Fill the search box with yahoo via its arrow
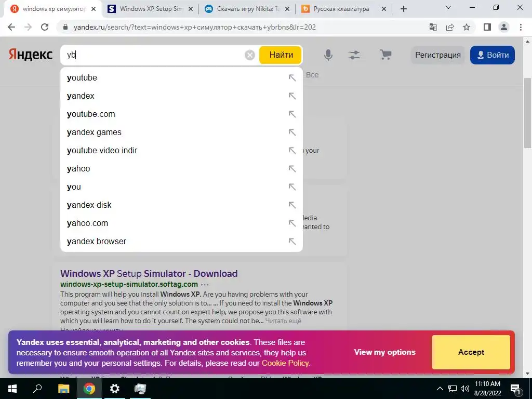Screen dimensions: 532x399 click(292, 169)
